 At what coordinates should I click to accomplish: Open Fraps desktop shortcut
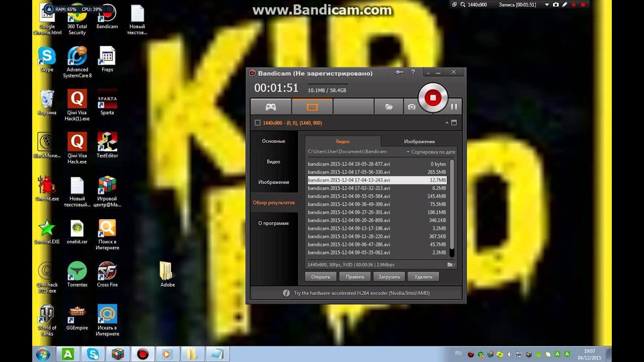click(x=107, y=59)
